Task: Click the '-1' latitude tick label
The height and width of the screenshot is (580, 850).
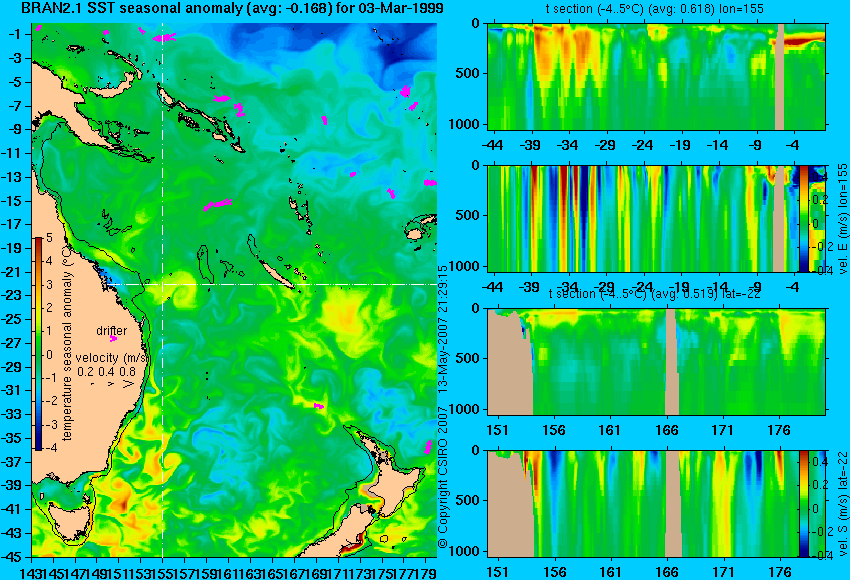Action: [16, 34]
